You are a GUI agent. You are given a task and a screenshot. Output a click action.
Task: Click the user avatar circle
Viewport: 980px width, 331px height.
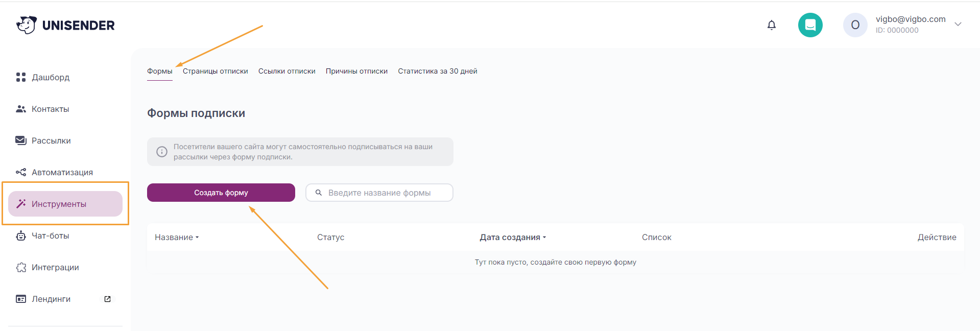point(855,25)
